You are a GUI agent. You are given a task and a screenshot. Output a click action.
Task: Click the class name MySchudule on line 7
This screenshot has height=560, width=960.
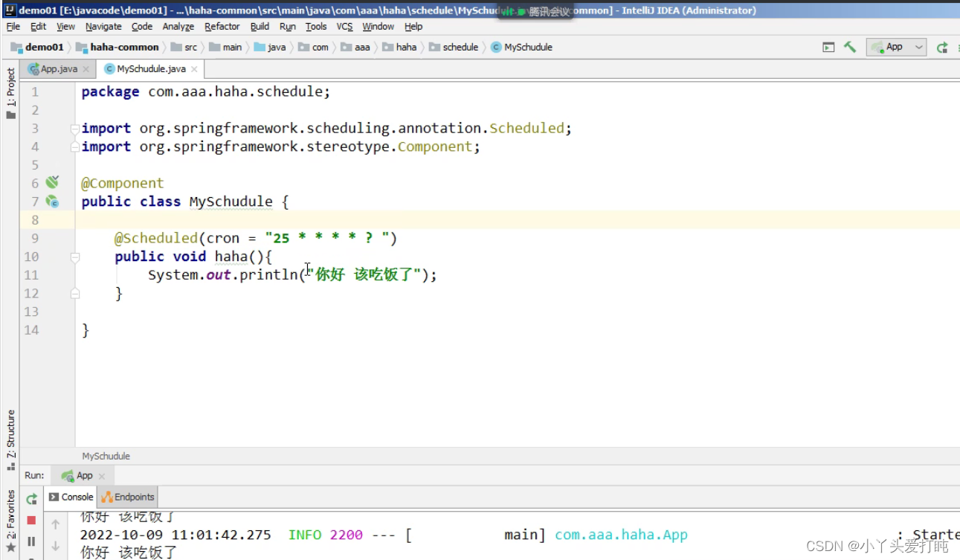(231, 202)
